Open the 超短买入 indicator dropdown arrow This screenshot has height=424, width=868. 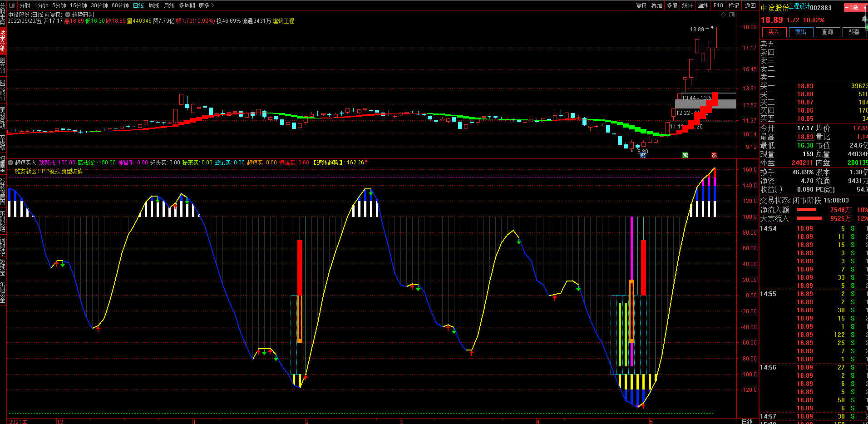coord(10,162)
